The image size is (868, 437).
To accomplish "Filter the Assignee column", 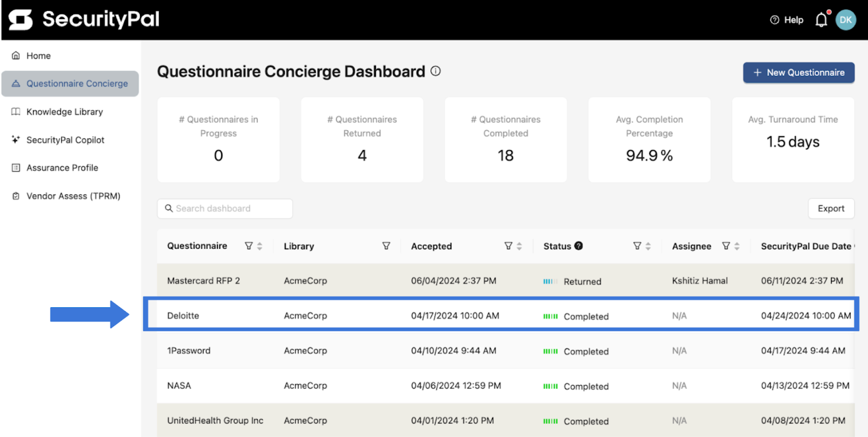I will tap(726, 246).
